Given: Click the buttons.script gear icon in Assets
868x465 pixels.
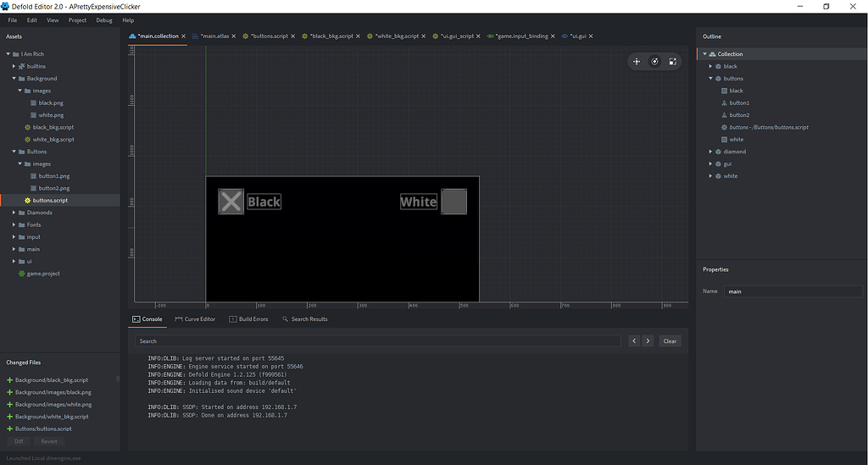Looking at the screenshot, I should (x=27, y=200).
